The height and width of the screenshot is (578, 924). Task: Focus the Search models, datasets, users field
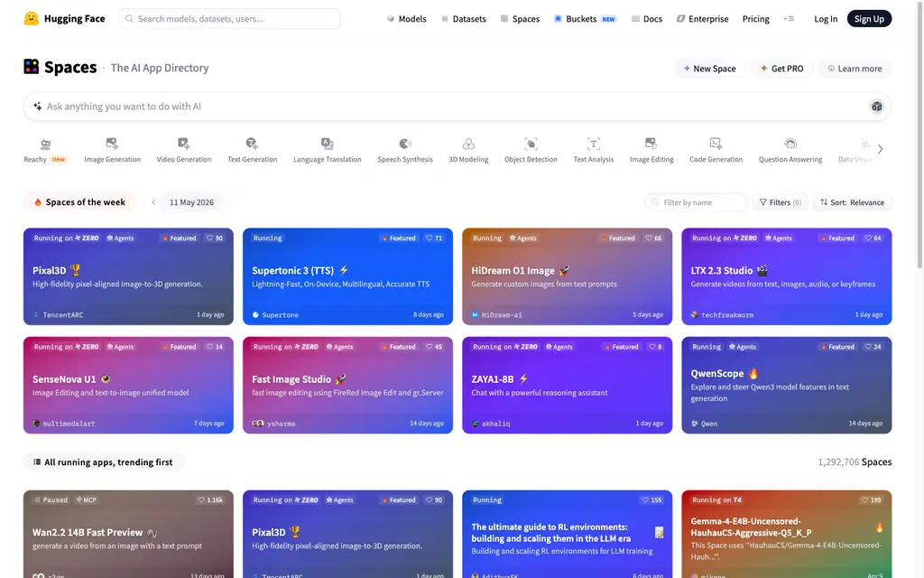coord(230,19)
